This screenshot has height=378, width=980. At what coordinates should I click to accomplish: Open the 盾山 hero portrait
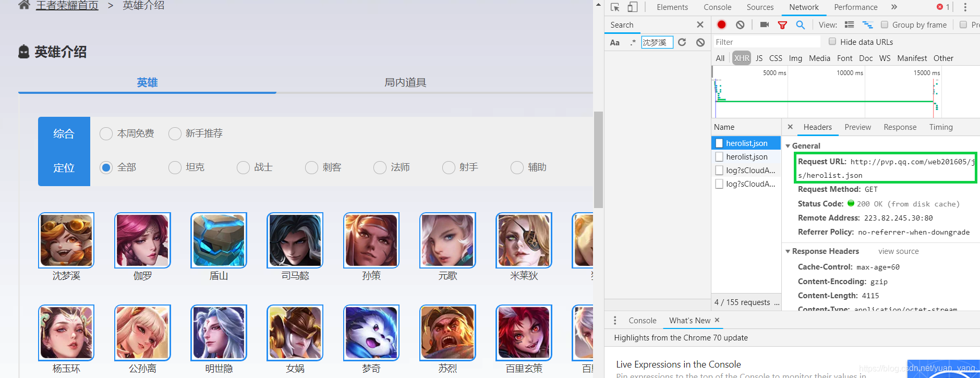click(219, 240)
